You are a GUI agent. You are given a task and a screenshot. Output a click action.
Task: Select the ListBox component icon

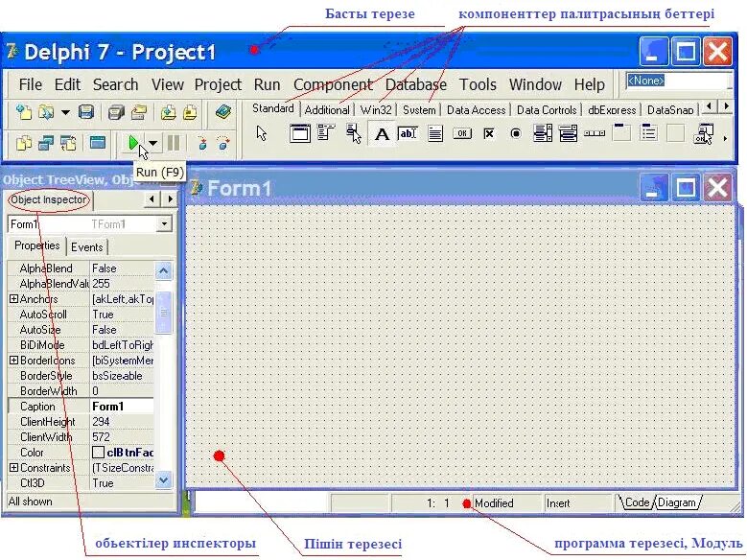(543, 133)
